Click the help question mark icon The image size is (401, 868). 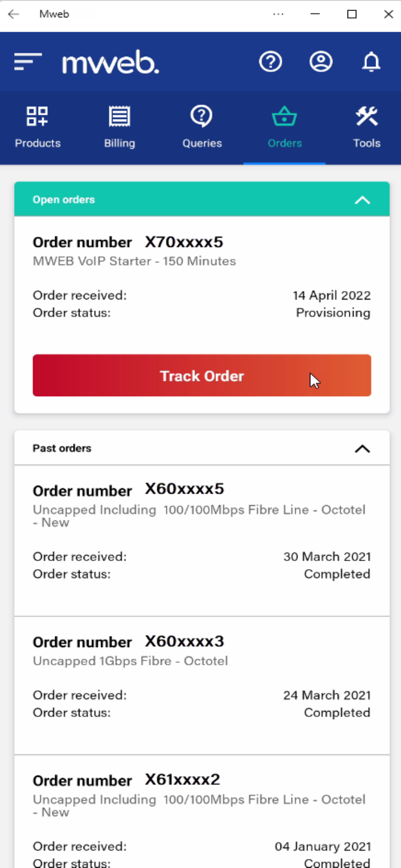pyautogui.click(x=270, y=62)
